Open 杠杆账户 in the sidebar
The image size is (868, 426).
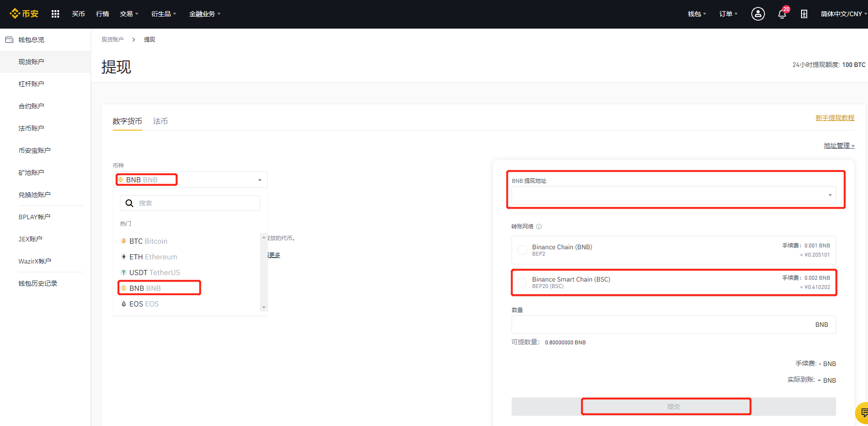(31, 84)
